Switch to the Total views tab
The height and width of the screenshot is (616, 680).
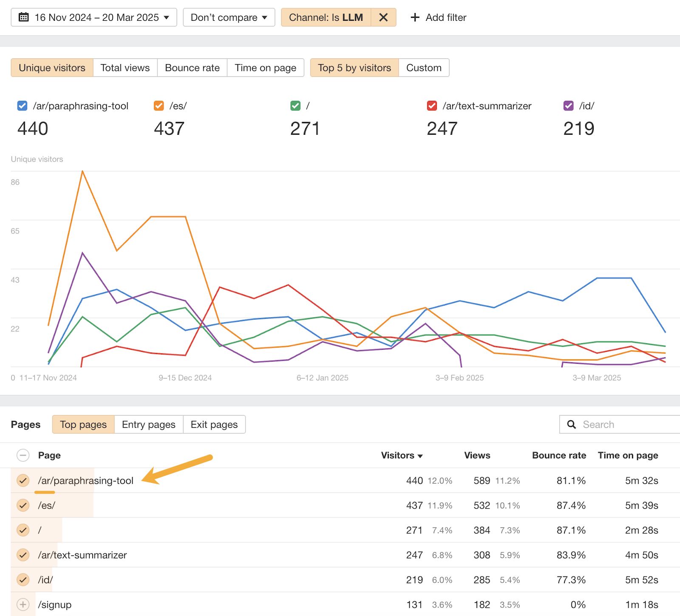(x=125, y=67)
